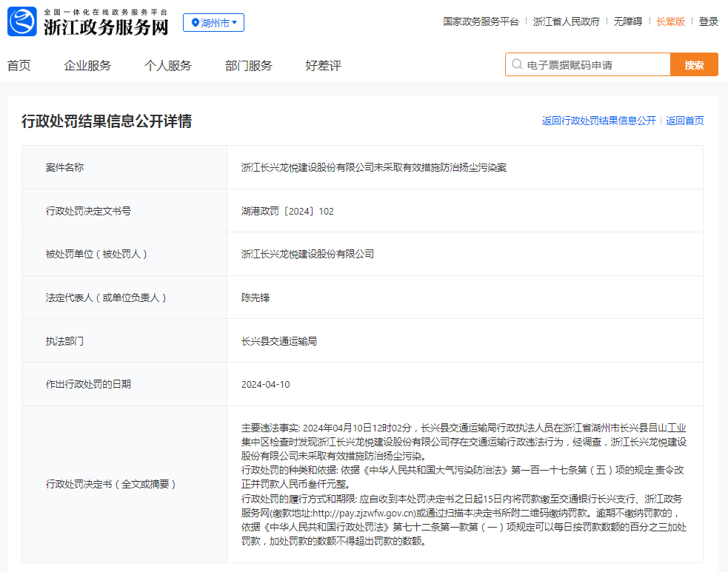Open the 国家政务服务平台 link
Viewport: 728px width, 572px height.
pyautogui.click(x=481, y=21)
